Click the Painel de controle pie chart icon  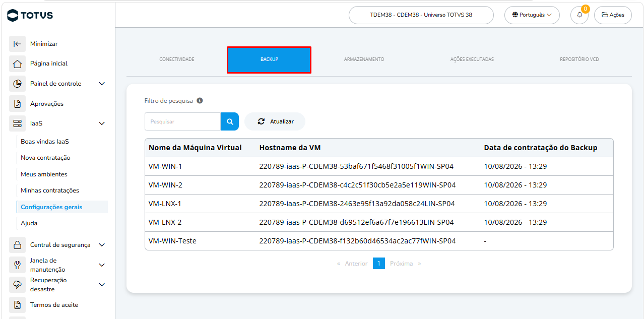(17, 84)
